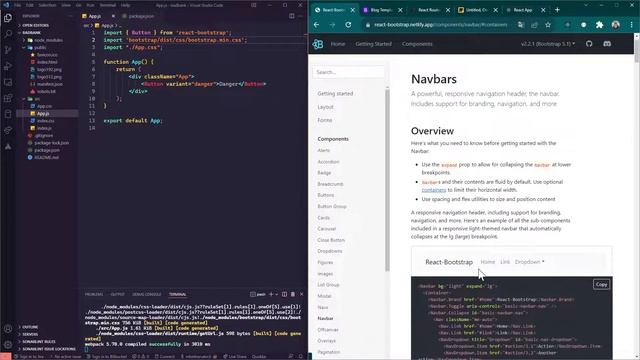Open new terminal profile dropdown arrow
Screen dimensions: 640x360
point(277,294)
